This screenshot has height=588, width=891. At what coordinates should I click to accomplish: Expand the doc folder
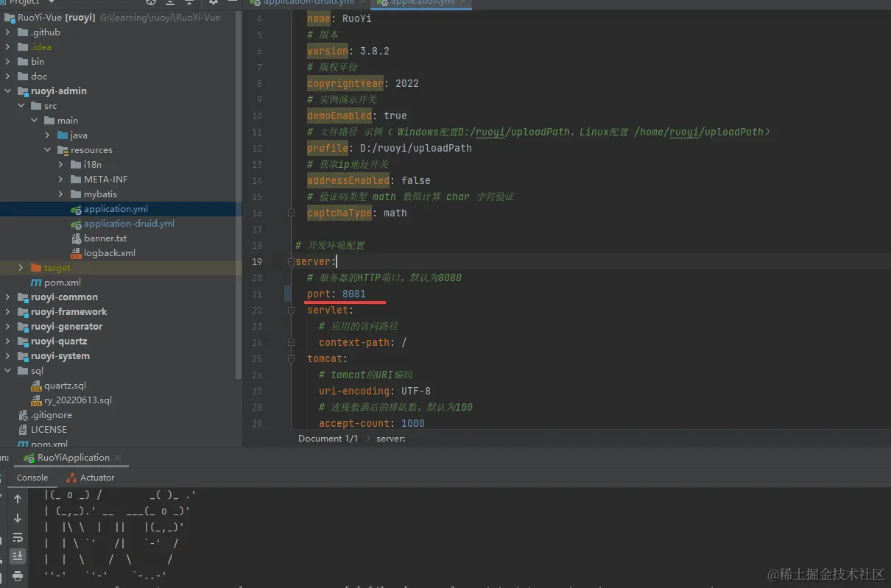coord(7,77)
